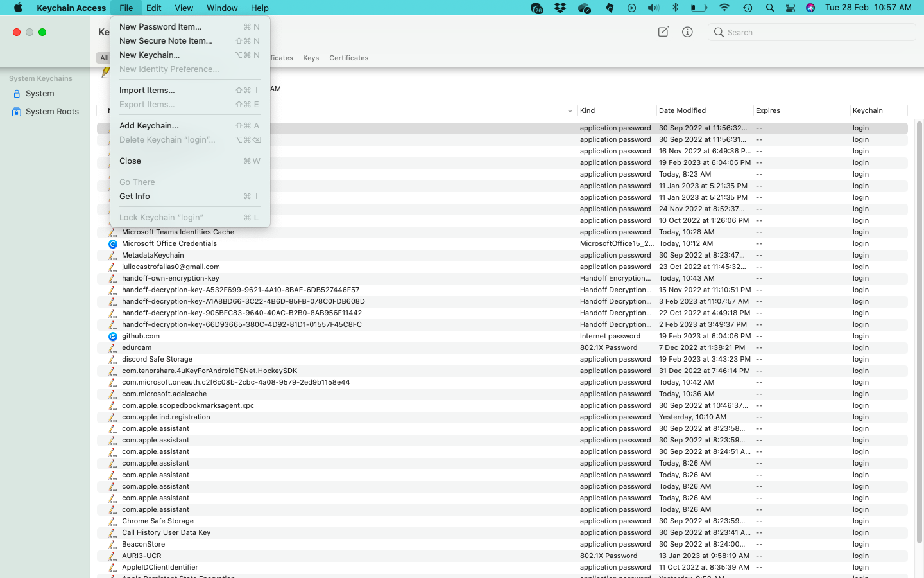
Task: Open the info icon in toolbar
Action: [x=687, y=32]
